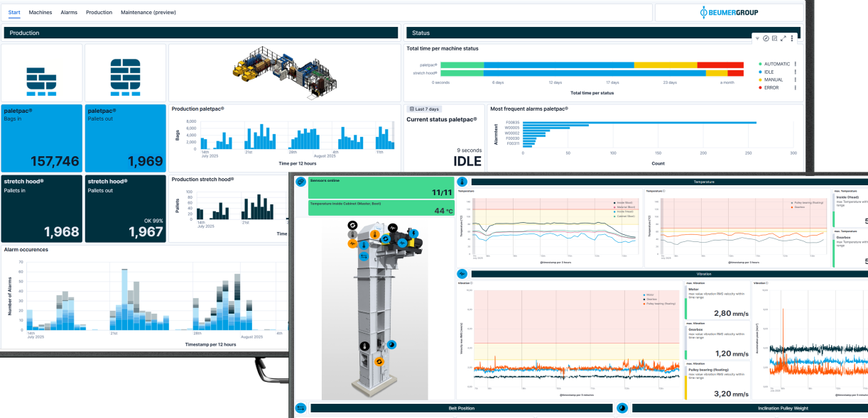Click the compass explore icon in the Status toolbar
The height and width of the screenshot is (418, 868).
(766, 38)
